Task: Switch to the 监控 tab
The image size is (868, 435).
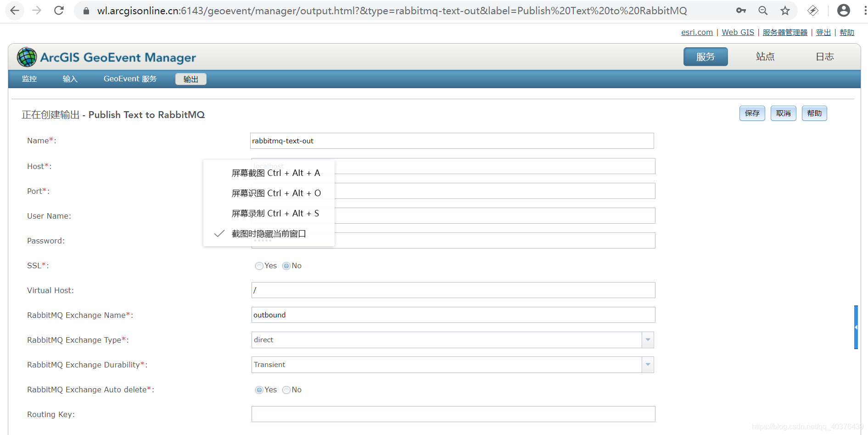Action: click(29, 79)
